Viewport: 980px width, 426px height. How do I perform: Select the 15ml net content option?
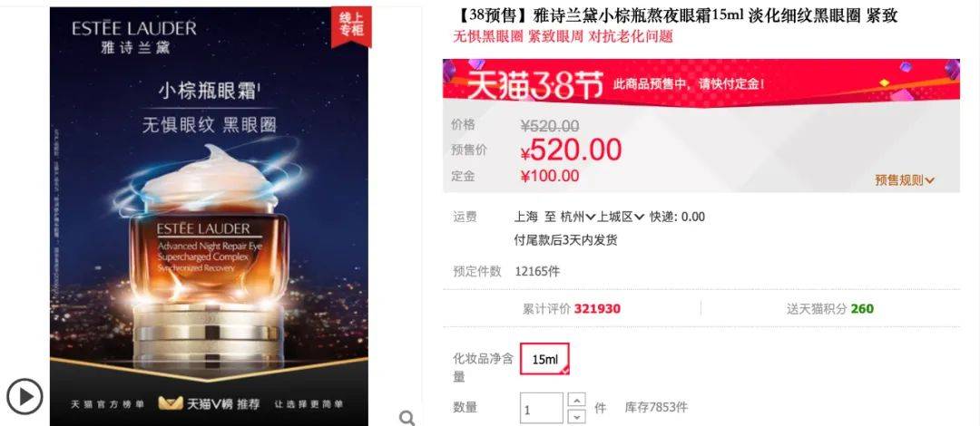point(544,359)
